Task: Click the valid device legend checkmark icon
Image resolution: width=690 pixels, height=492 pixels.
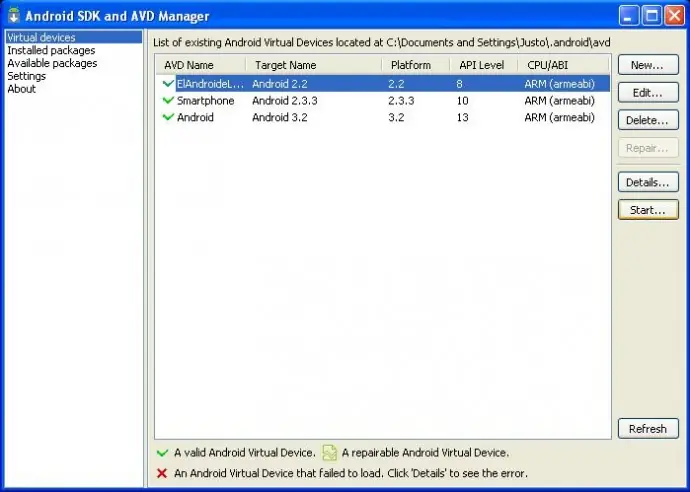Action: (162, 452)
